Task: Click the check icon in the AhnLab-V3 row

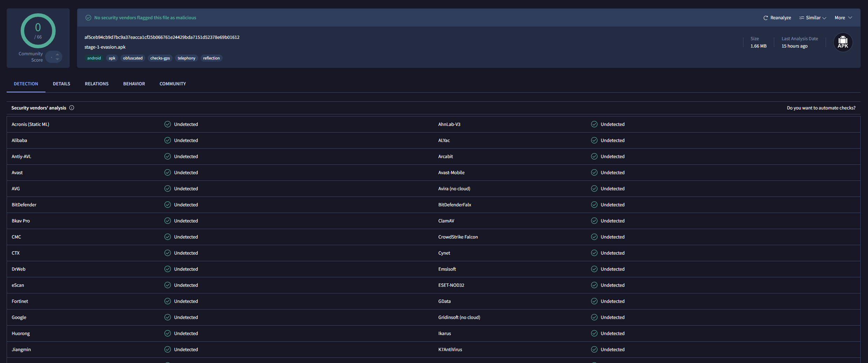Action: click(594, 124)
